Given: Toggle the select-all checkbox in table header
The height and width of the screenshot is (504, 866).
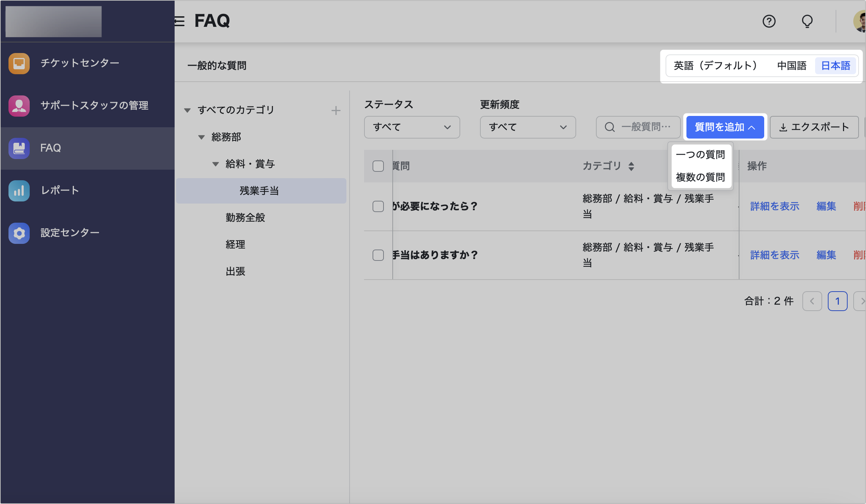Looking at the screenshot, I should coord(378,166).
